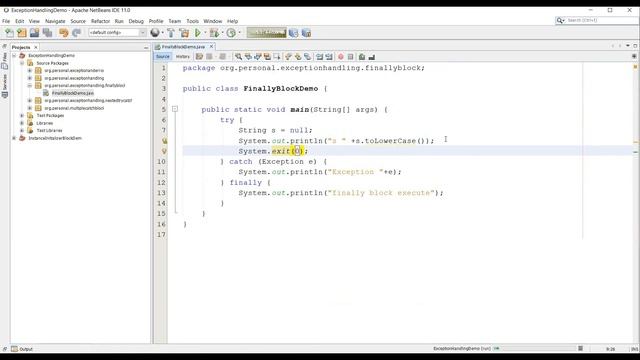
Task: Open the Help menu
Action: [233, 21]
